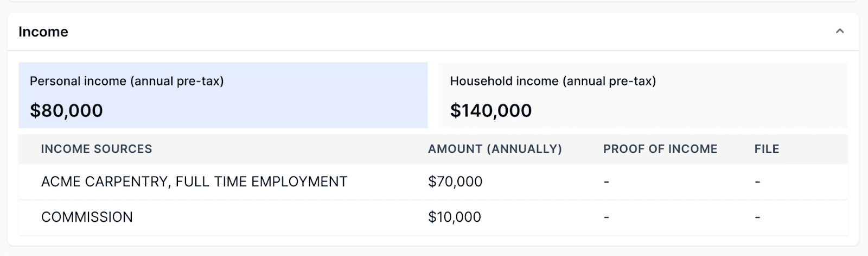Click the $10,000 amount cell
The height and width of the screenshot is (256, 868).
pos(455,217)
